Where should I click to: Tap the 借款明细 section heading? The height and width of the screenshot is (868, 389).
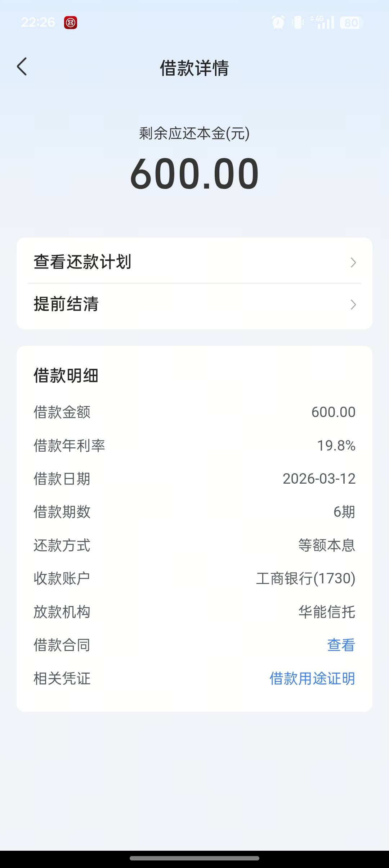point(66,376)
